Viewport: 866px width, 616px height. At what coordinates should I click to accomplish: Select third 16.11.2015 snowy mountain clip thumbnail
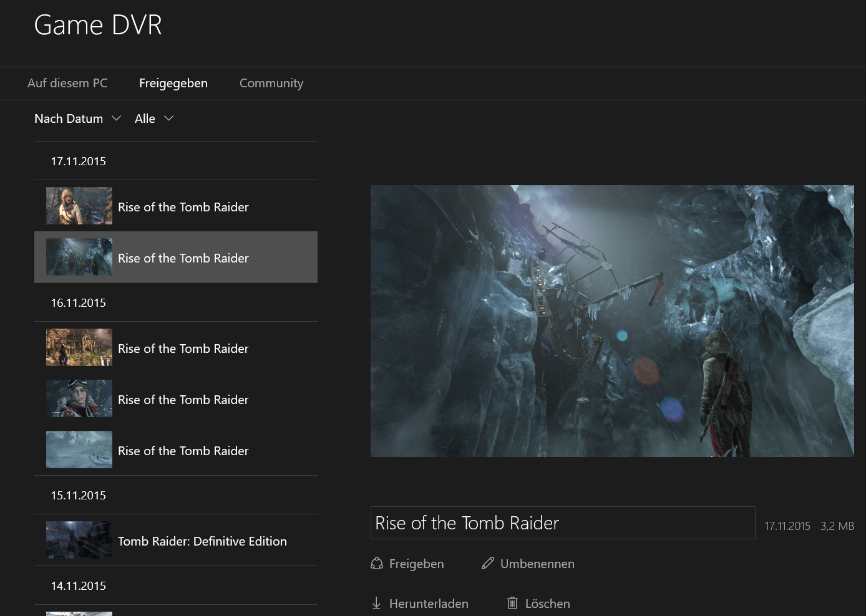79,450
